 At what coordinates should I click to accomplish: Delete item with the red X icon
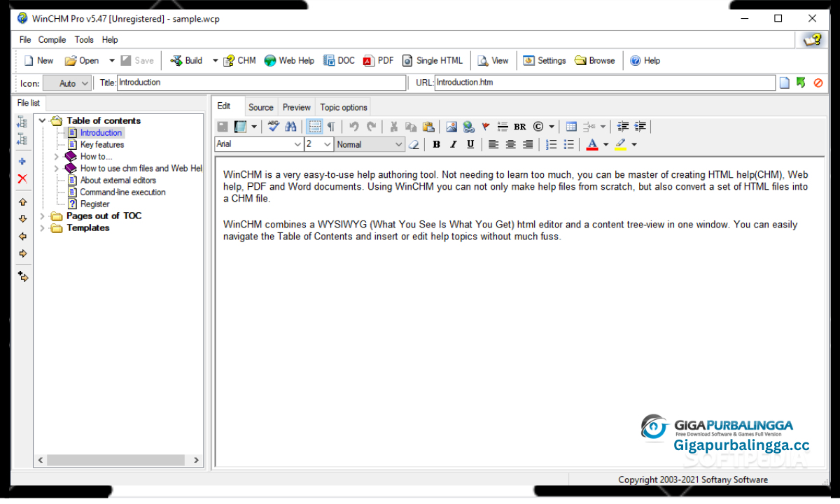pos(22,178)
